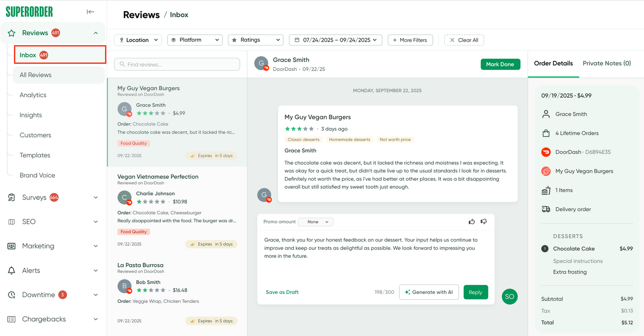Image resolution: width=644 pixels, height=336 pixels.
Task: Click the Save as Draft link
Action: (x=282, y=292)
